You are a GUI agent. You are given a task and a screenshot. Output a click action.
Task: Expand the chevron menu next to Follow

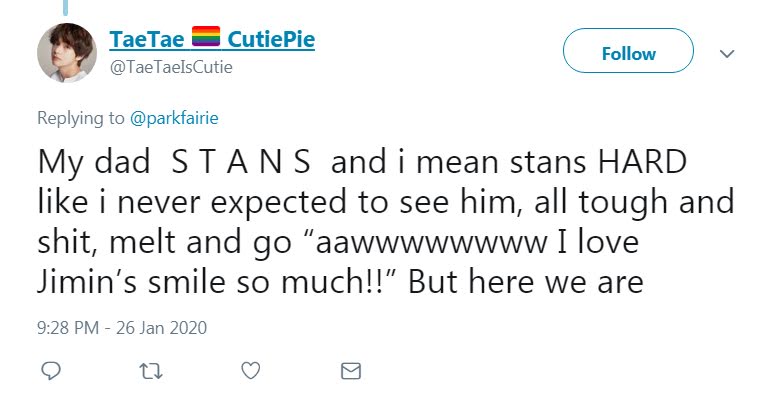[x=728, y=53]
